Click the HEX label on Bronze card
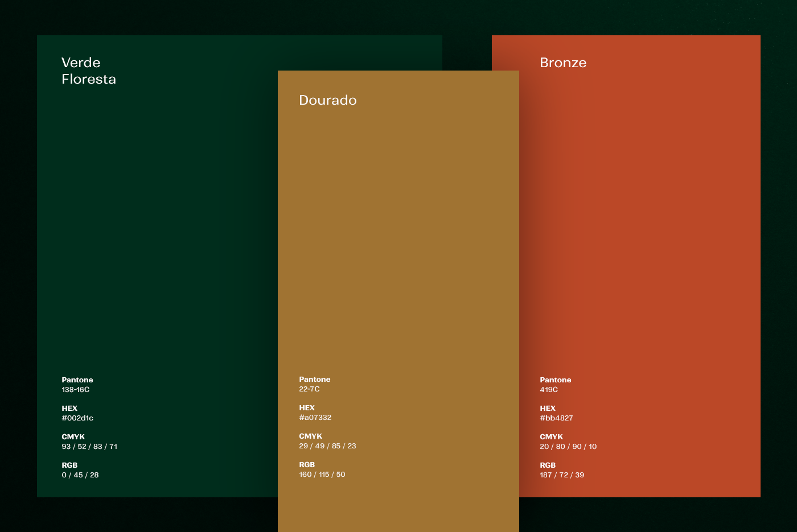This screenshot has height=532, width=797. [548, 409]
